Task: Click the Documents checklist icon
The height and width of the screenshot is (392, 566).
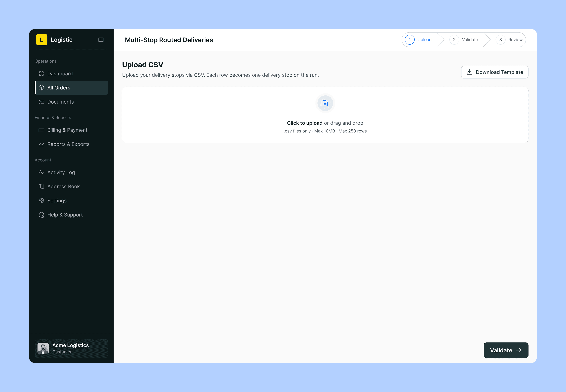Action: point(41,102)
